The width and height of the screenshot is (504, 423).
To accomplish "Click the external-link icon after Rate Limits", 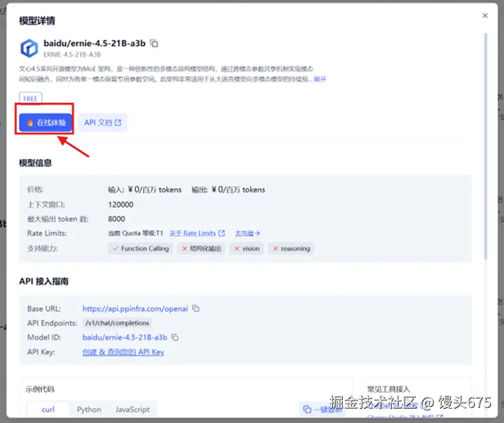I will coord(221,233).
